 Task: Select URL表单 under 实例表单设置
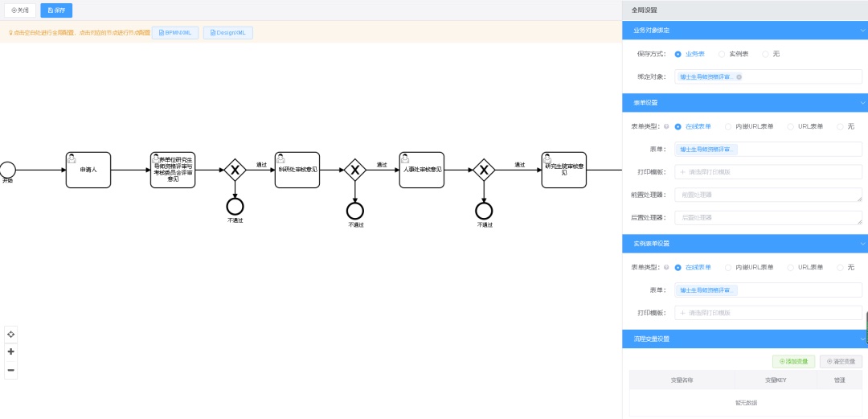pyautogui.click(x=790, y=267)
